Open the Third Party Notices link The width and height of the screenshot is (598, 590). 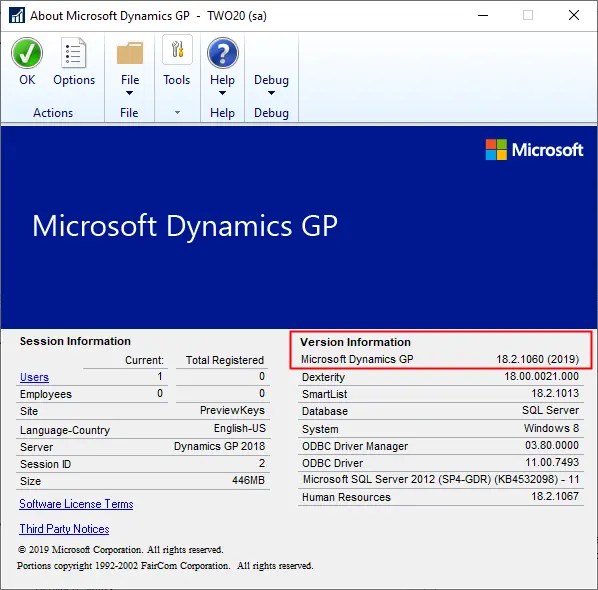click(64, 529)
